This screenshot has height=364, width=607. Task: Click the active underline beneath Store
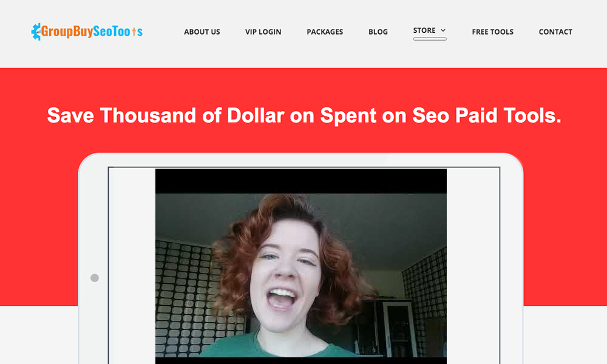click(x=430, y=39)
